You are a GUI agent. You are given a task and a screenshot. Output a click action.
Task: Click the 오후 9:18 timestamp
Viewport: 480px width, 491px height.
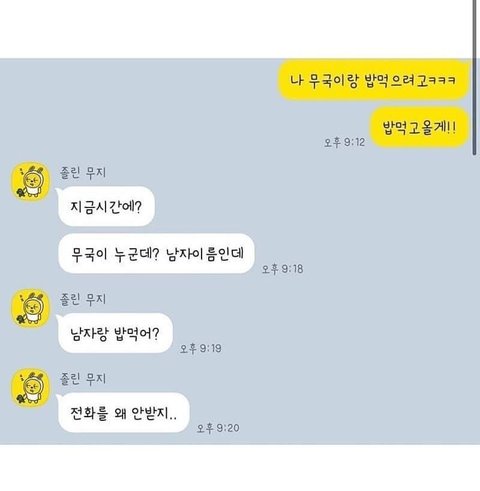[x=283, y=269]
